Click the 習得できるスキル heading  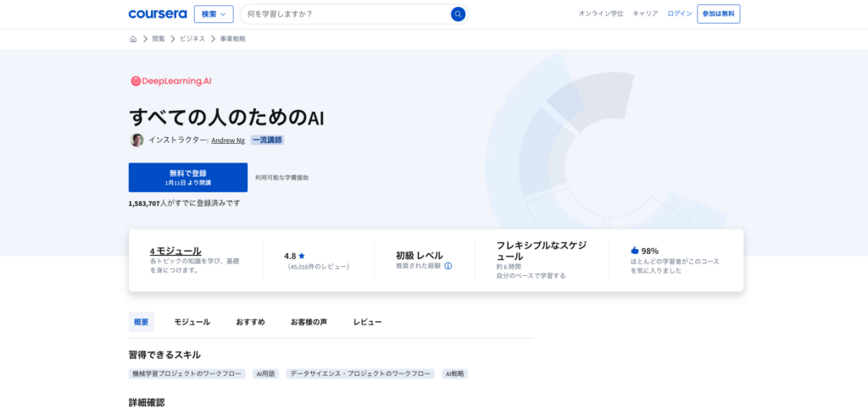[x=165, y=355]
